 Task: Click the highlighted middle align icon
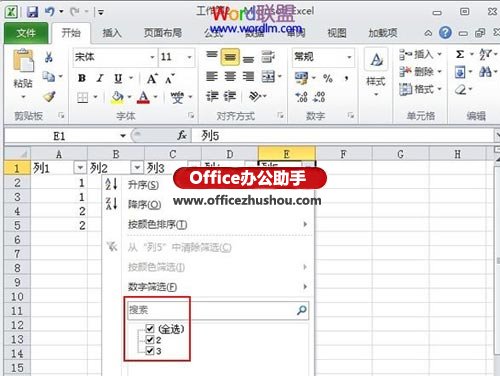click(x=230, y=57)
